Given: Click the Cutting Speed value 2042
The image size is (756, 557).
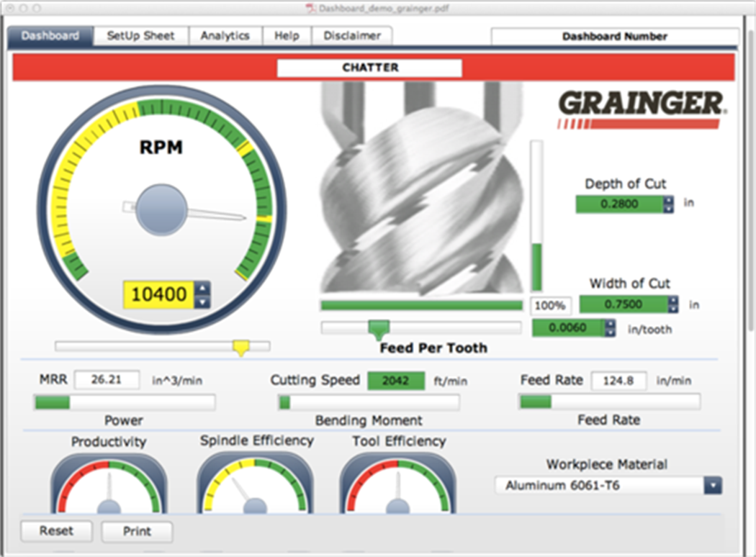Looking at the screenshot, I should click(396, 380).
